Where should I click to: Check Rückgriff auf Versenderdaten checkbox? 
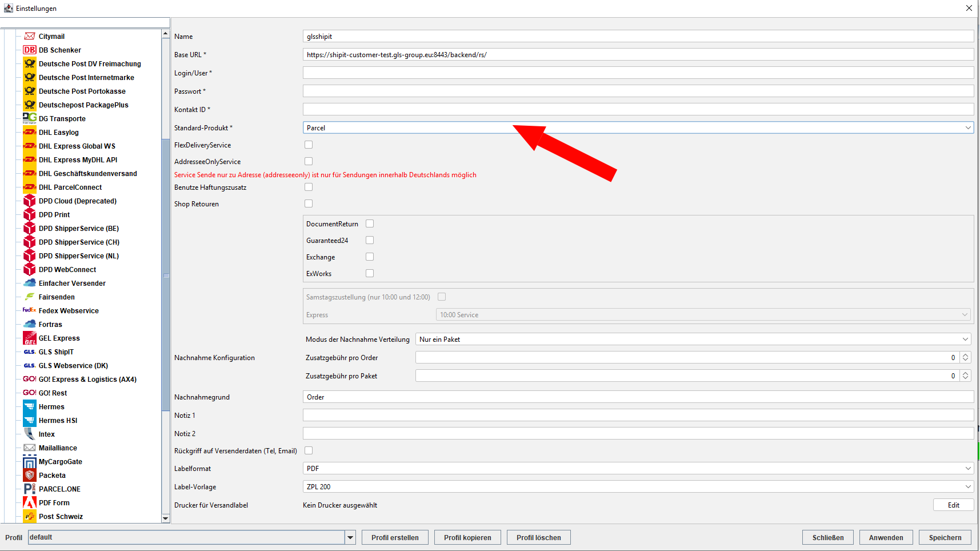tap(309, 450)
